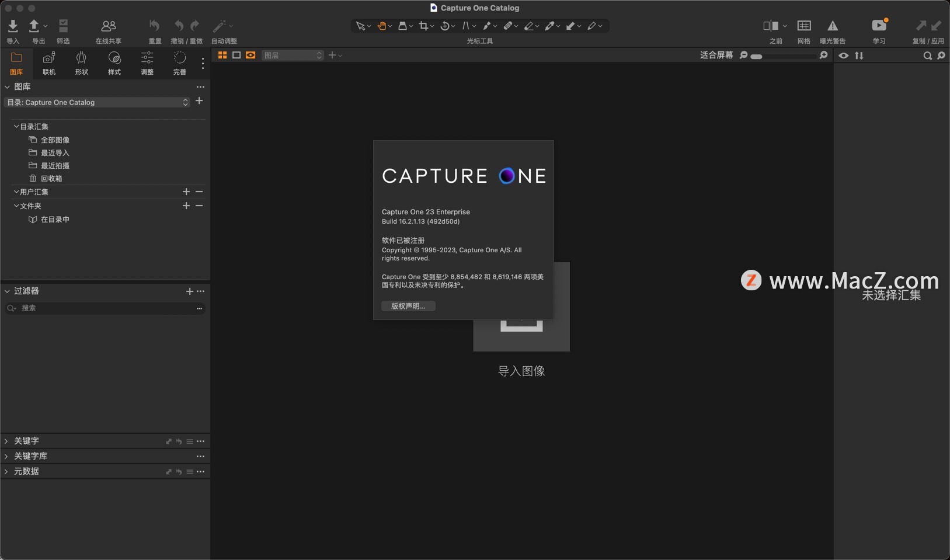
Task: Click browser thumbnail zoom-in magnifier icon
Action: 941,55
